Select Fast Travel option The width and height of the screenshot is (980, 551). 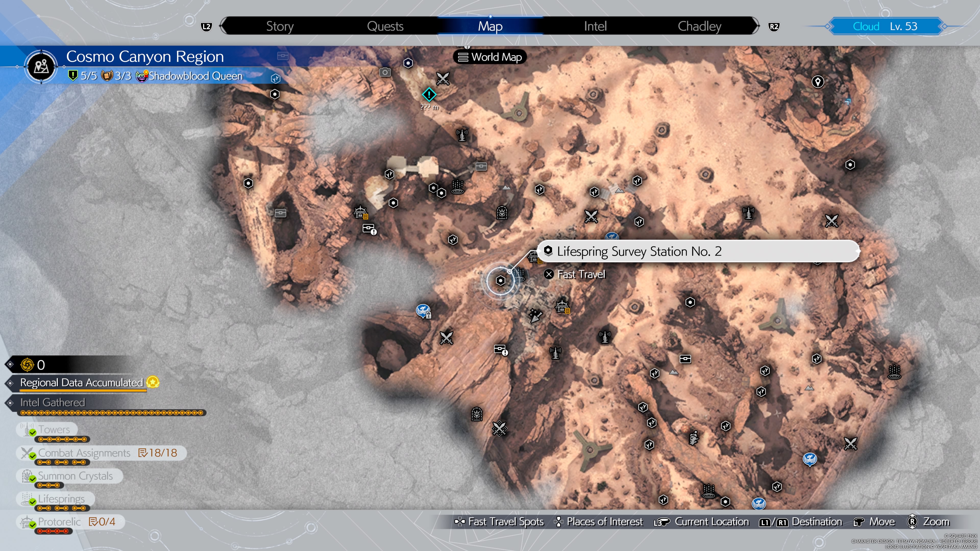(574, 274)
